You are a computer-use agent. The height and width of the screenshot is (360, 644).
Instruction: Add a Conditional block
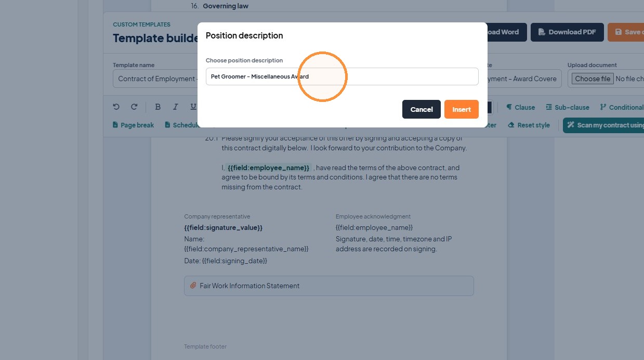point(622,107)
